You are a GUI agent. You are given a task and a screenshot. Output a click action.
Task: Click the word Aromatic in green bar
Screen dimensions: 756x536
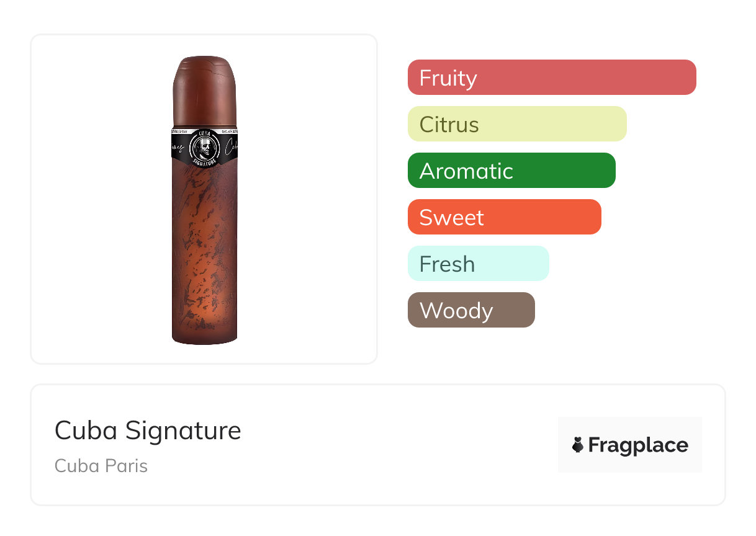click(x=466, y=171)
